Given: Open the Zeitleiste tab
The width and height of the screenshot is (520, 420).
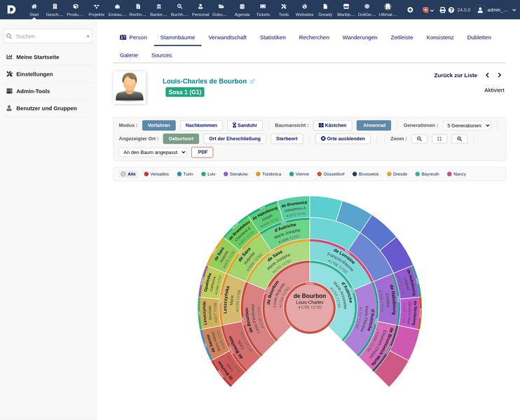Looking at the screenshot, I should tap(402, 37).
